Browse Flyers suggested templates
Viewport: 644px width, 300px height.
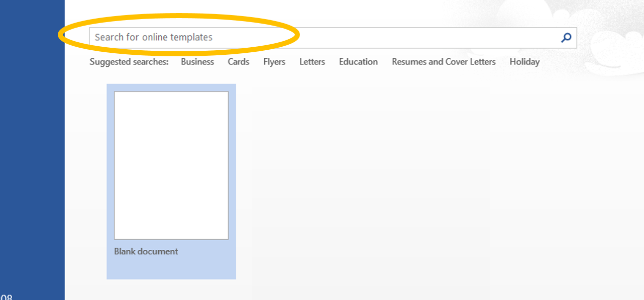click(274, 62)
